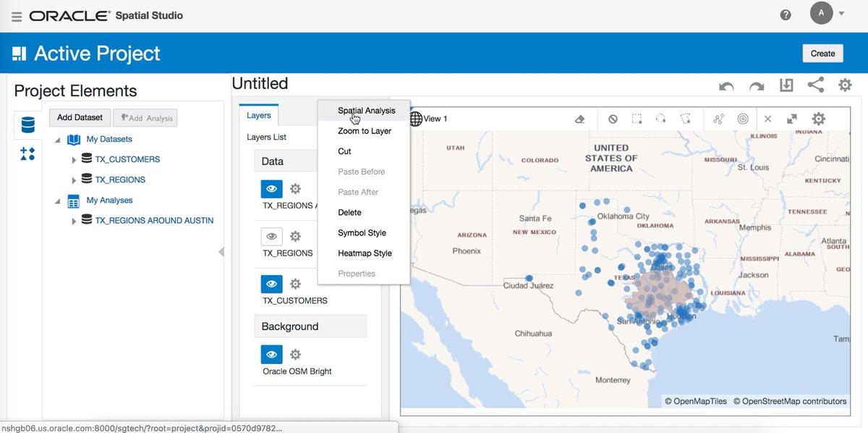
Task: Collapse My Datasets tree node
Action: (58, 140)
